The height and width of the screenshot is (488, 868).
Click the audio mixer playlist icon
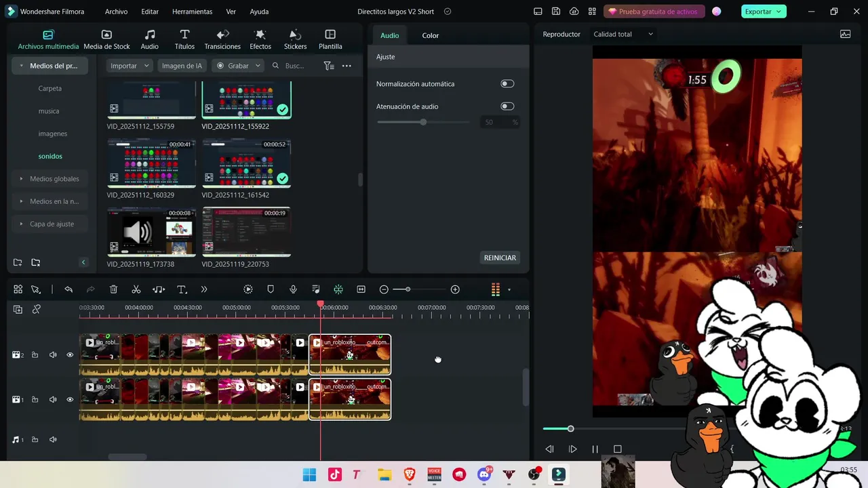[315, 289]
